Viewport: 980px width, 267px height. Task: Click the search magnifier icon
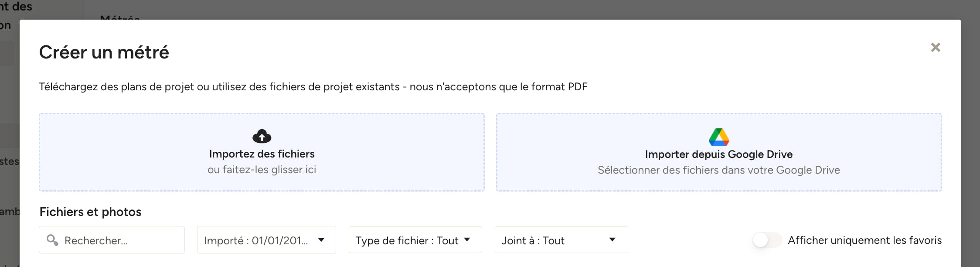click(52, 240)
